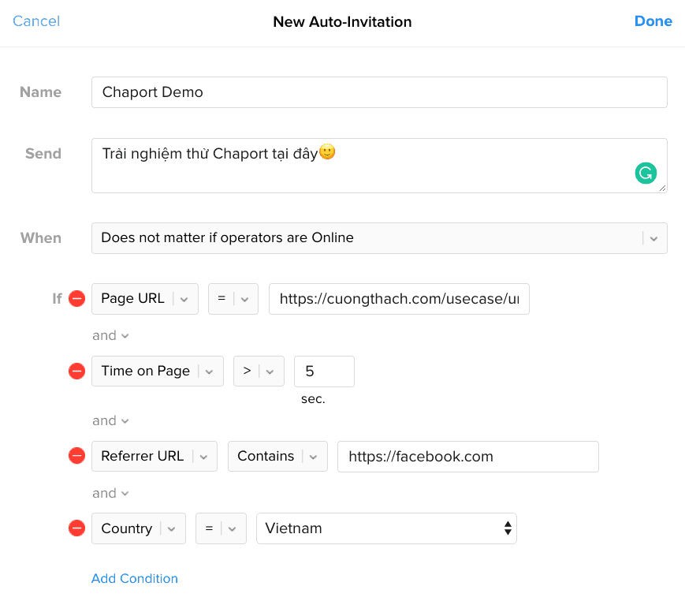Open the Country equals operator dropdown
This screenshot has width=685, height=616.
[221, 528]
